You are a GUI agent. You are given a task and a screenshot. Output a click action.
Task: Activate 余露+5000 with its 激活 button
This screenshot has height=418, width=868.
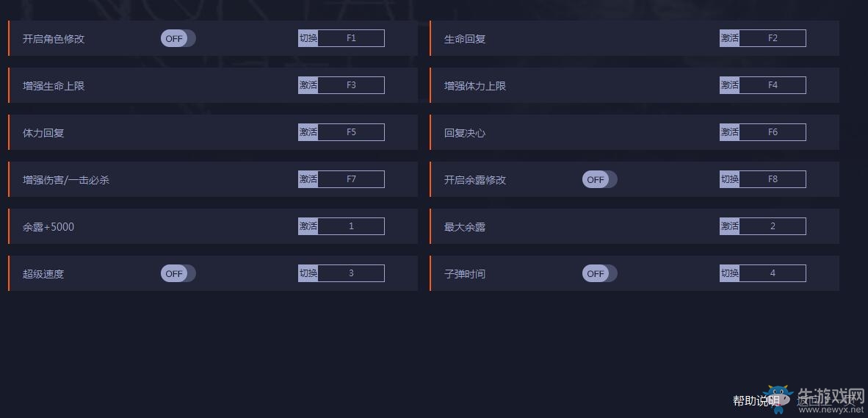(x=308, y=226)
